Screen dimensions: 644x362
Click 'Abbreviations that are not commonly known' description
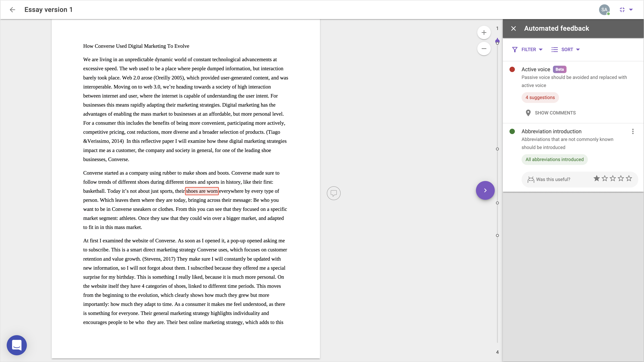[x=567, y=143]
